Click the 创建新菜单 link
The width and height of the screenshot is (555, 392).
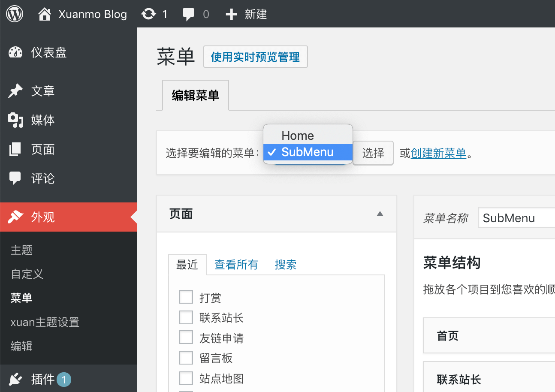[x=438, y=153]
